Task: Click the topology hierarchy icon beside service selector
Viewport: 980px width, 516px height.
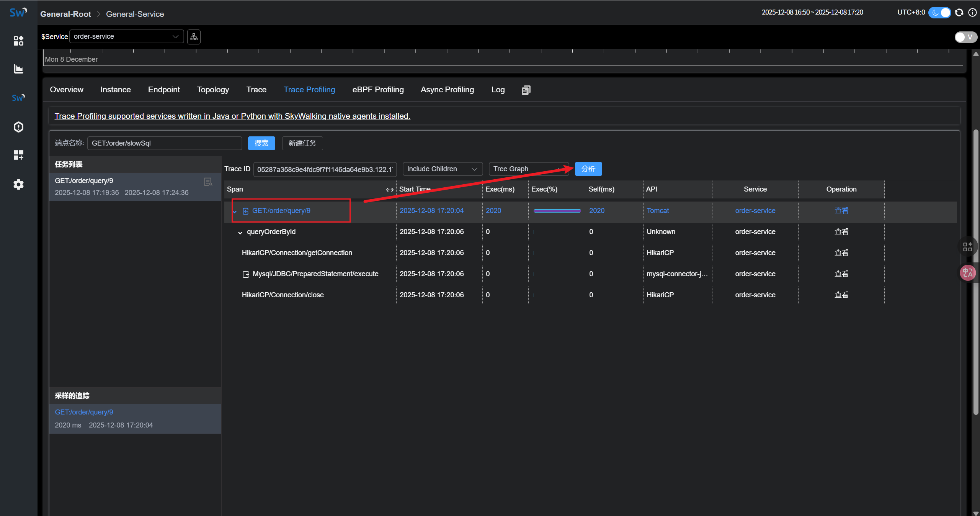Action: [x=194, y=37]
